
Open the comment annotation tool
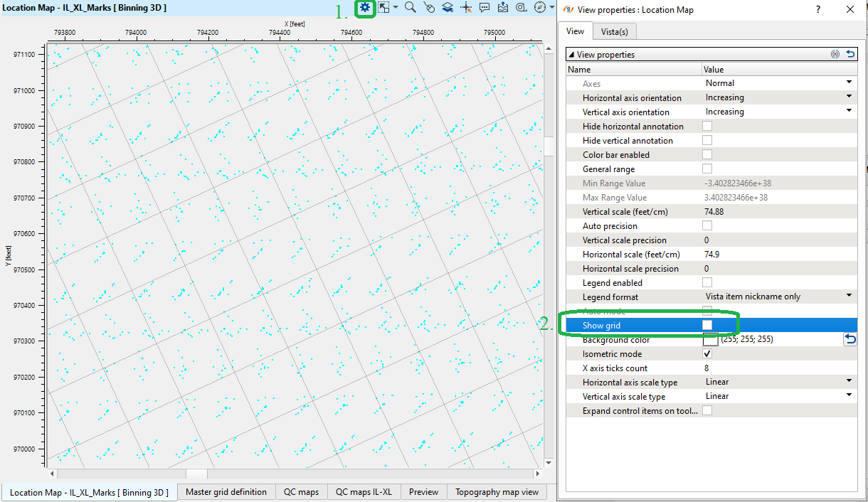[x=485, y=7]
